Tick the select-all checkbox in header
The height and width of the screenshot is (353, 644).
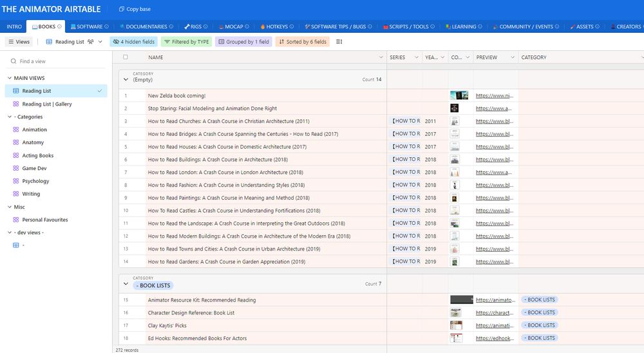click(x=126, y=57)
